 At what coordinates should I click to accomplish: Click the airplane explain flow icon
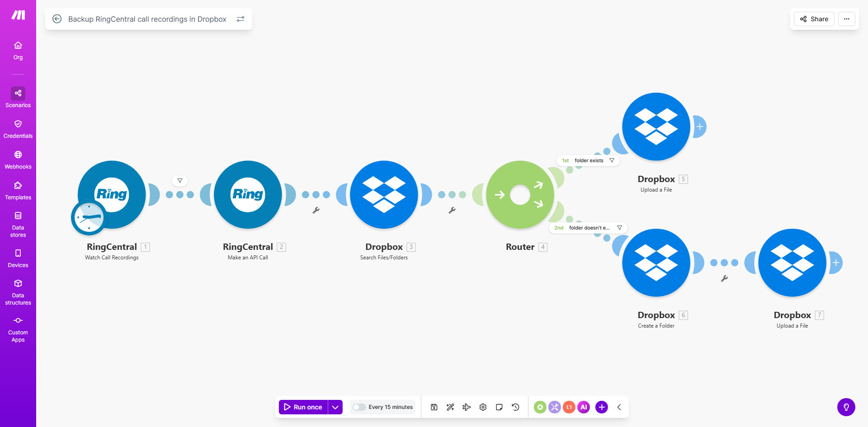pyautogui.click(x=467, y=407)
